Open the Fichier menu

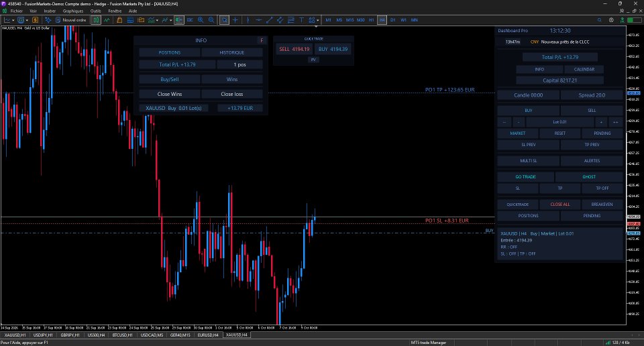[16, 11]
